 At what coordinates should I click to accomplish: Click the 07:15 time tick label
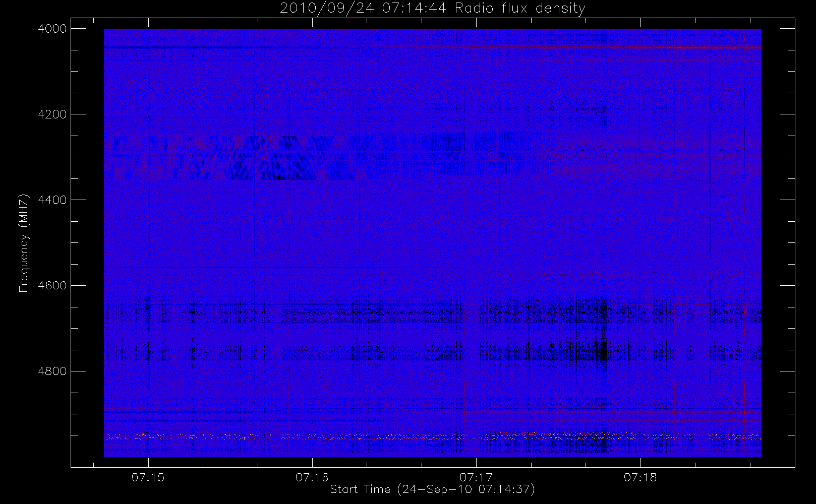tap(148, 477)
